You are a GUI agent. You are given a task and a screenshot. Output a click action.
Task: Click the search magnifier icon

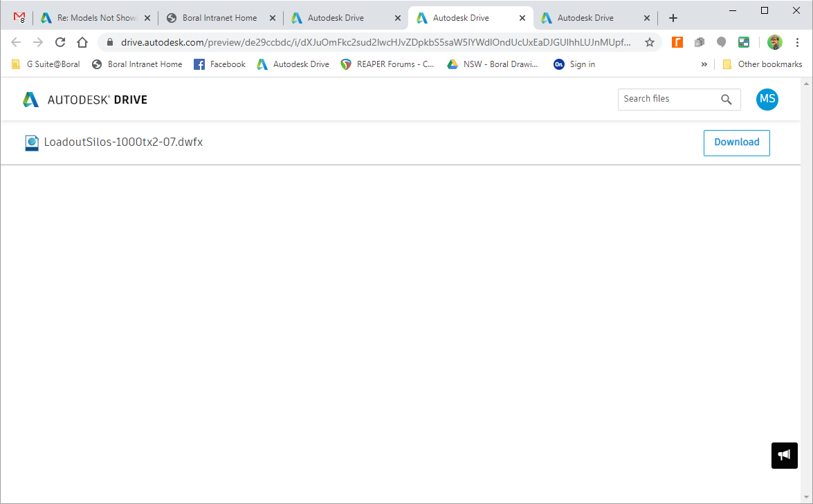point(727,100)
